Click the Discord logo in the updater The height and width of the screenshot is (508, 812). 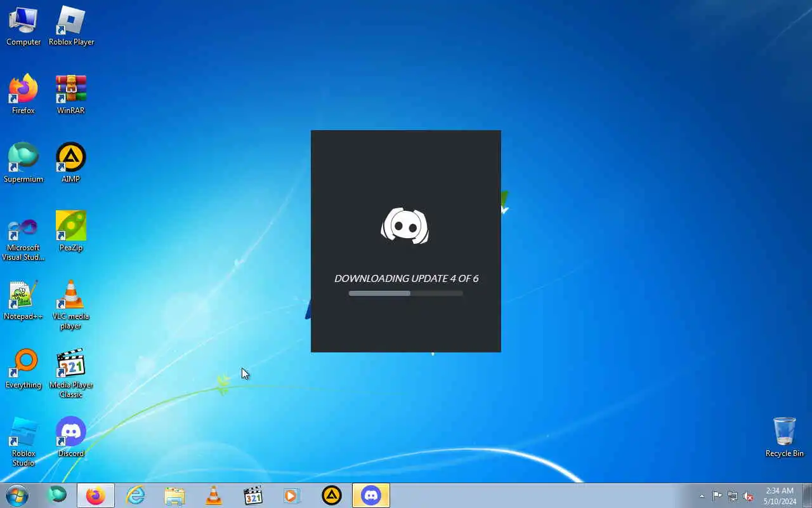point(405,225)
